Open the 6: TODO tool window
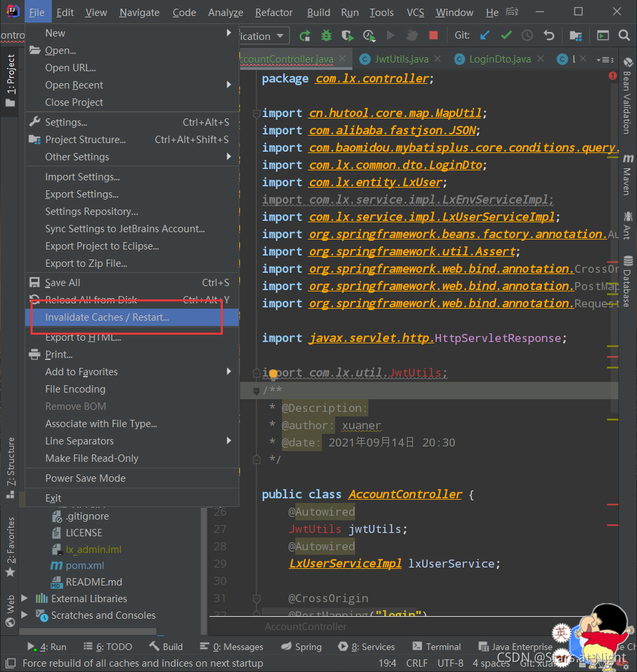 (108, 646)
